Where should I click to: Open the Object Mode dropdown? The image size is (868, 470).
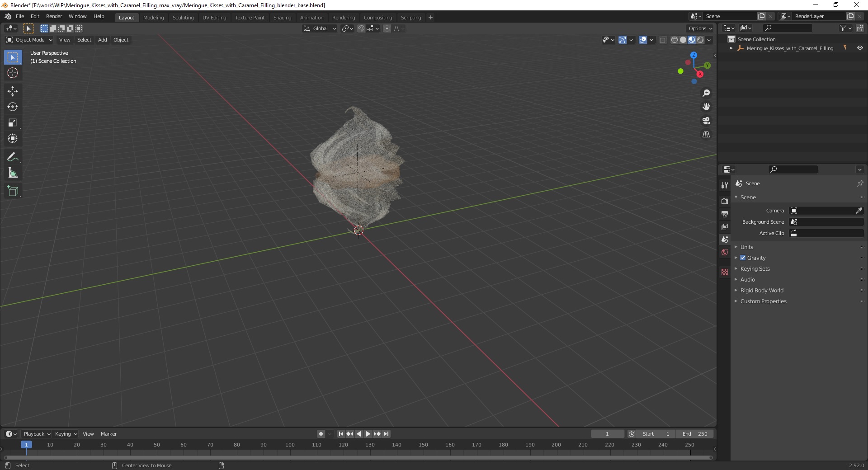pyautogui.click(x=29, y=40)
